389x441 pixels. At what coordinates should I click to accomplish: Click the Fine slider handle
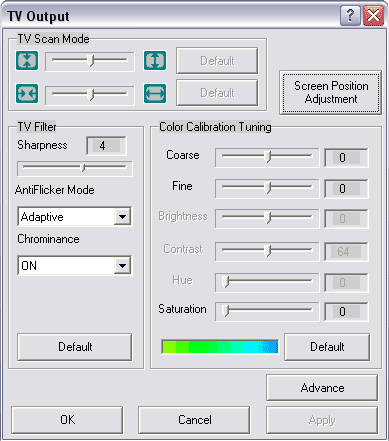267,188
